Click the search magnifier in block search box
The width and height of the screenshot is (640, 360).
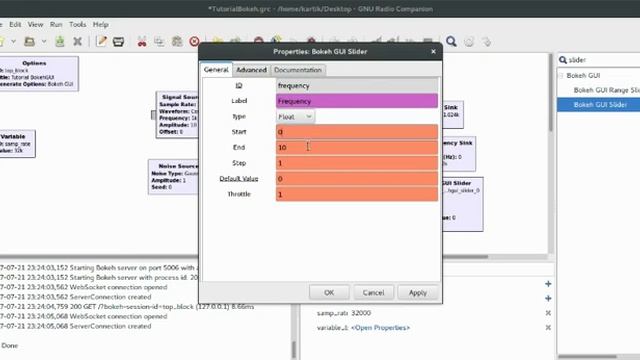563,60
